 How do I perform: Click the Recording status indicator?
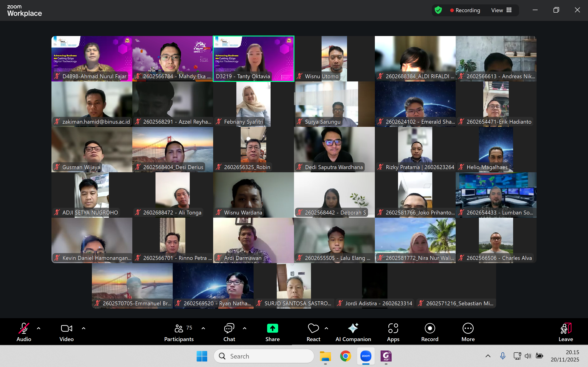pos(465,10)
